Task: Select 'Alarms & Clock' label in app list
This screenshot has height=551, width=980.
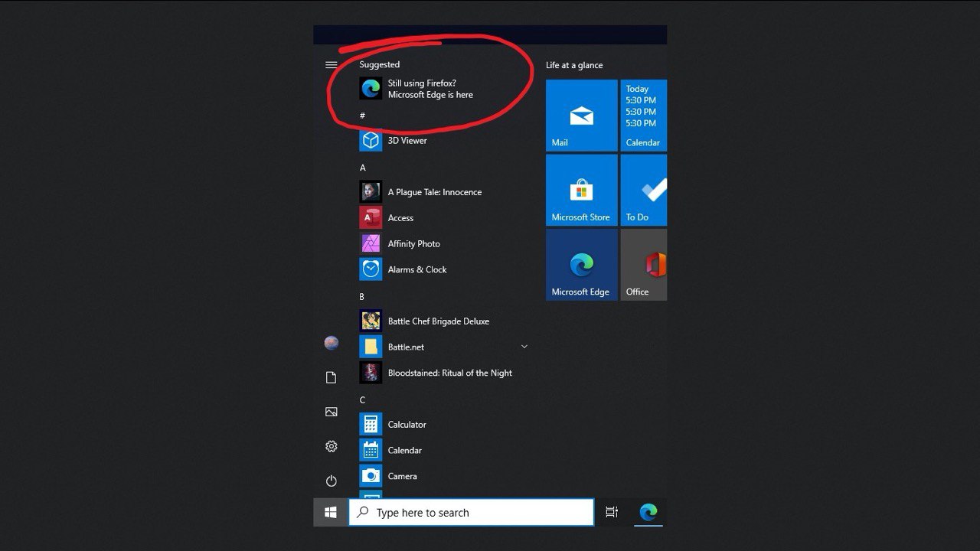Action: [x=417, y=269]
